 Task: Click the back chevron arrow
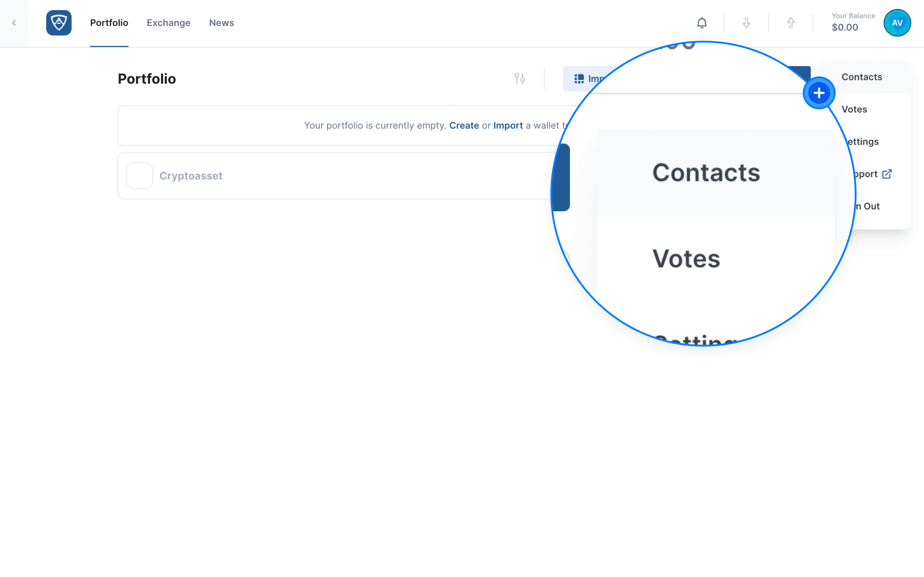[x=14, y=23]
